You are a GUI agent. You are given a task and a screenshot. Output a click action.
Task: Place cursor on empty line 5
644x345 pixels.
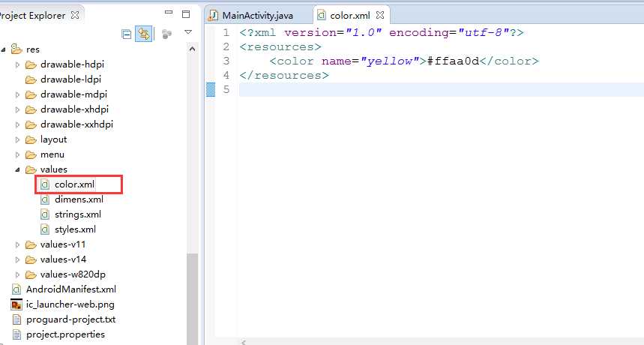point(441,89)
